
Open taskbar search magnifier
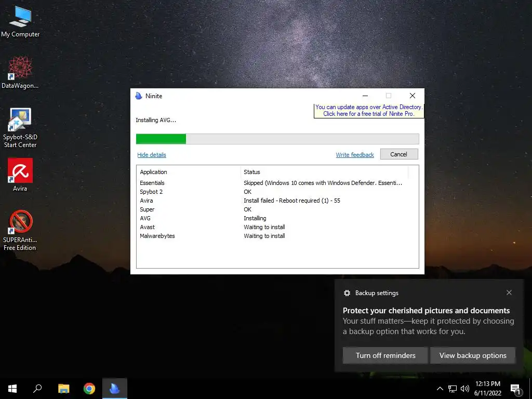[37, 389]
